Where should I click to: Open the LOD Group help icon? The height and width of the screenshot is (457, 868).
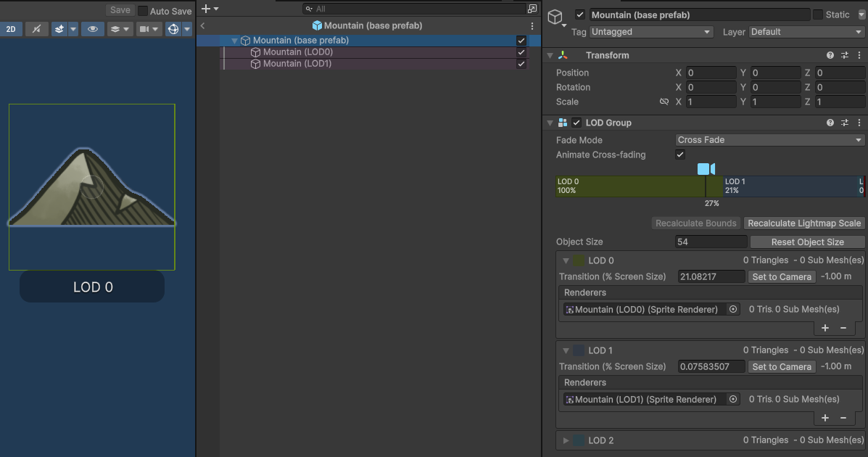click(x=830, y=122)
